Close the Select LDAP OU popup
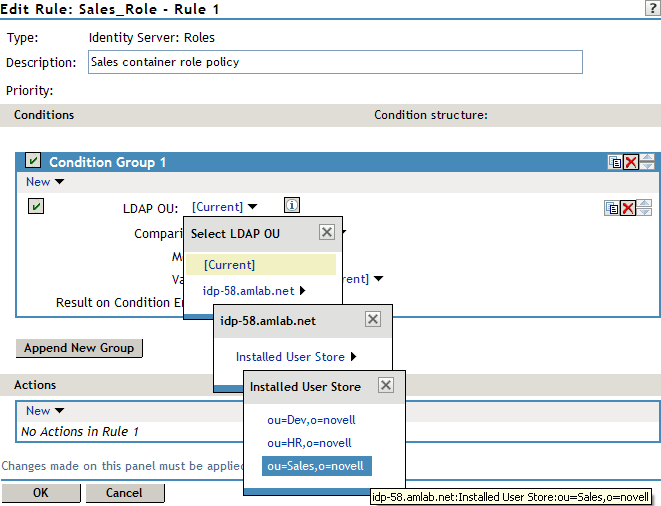The image size is (661, 506). point(326,233)
